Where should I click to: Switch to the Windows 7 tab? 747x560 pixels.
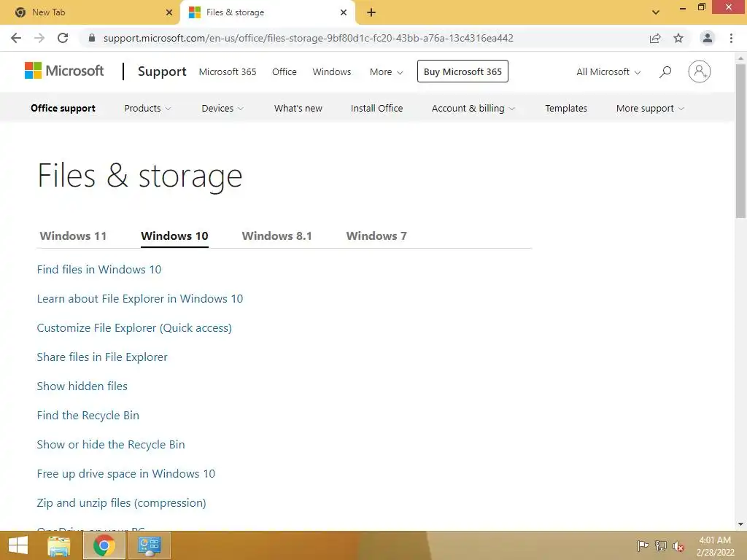[x=376, y=236]
